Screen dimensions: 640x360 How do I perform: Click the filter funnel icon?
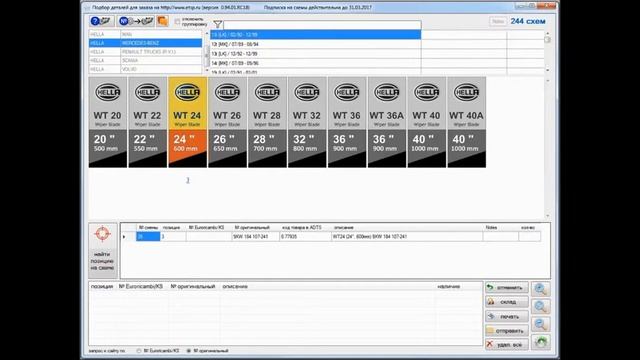(x=218, y=24)
